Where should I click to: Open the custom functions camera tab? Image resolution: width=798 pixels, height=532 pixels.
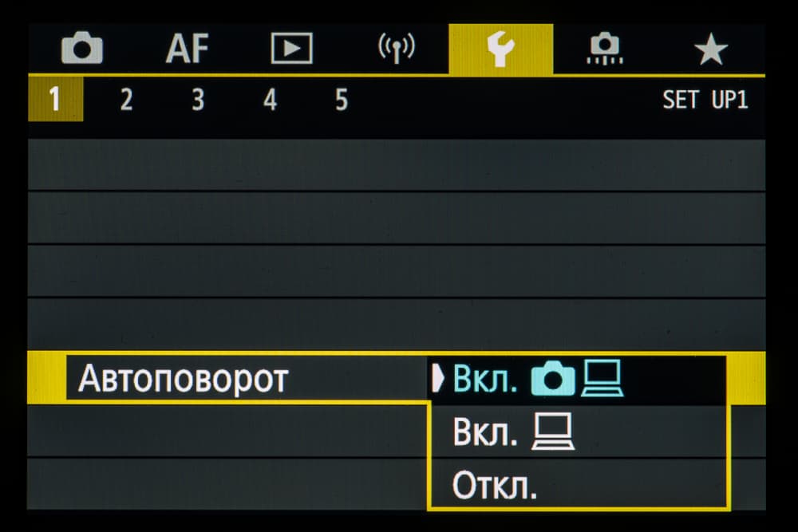pyautogui.click(x=606, y=49)
